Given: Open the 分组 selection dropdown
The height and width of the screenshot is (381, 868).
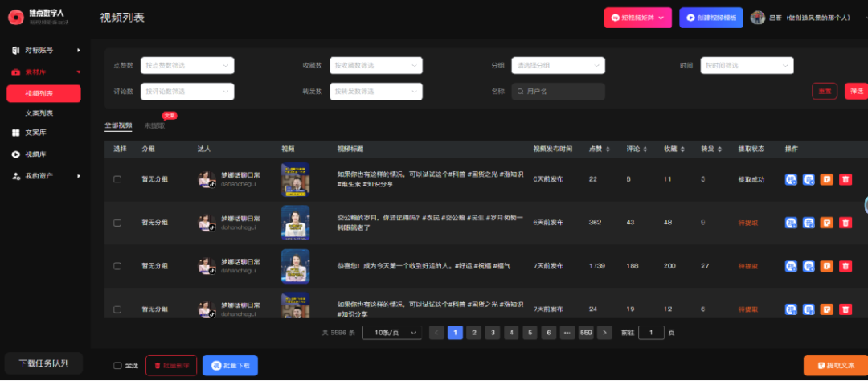Looking at the screenshot, I should click(558, 65).
